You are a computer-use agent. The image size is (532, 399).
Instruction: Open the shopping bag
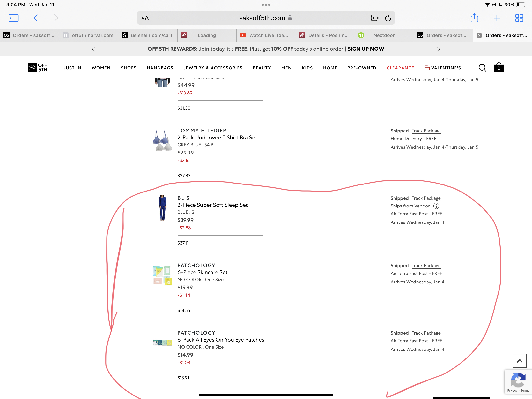coord(499,67)
